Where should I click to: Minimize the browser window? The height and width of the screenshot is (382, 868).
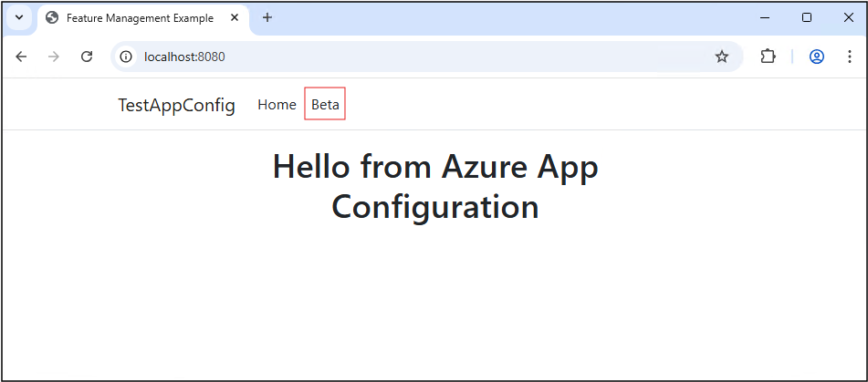(764, 17)
